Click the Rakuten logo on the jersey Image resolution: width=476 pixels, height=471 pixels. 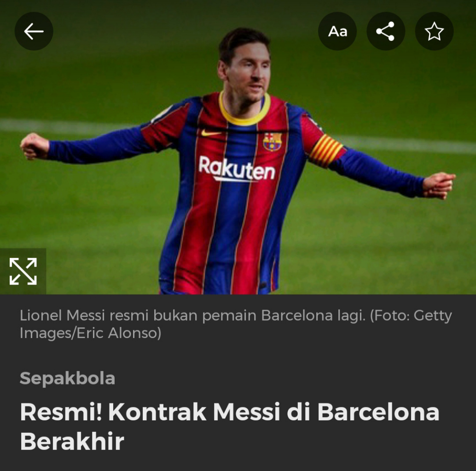pyautogui.click(x=237, y=169)
